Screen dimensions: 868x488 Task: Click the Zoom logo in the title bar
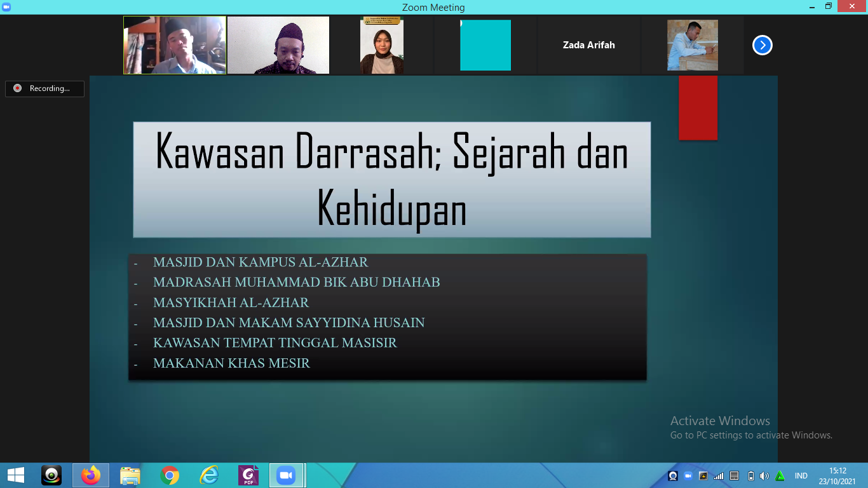pyautogui.click(x=6, y=6)
